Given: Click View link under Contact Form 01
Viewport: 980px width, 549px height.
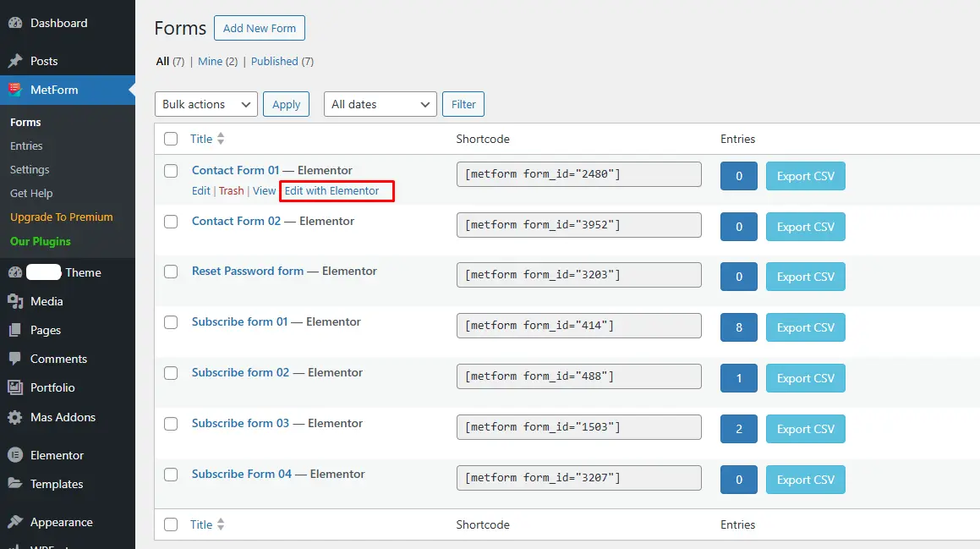Looking at the screenshot, I should (265, 190).
